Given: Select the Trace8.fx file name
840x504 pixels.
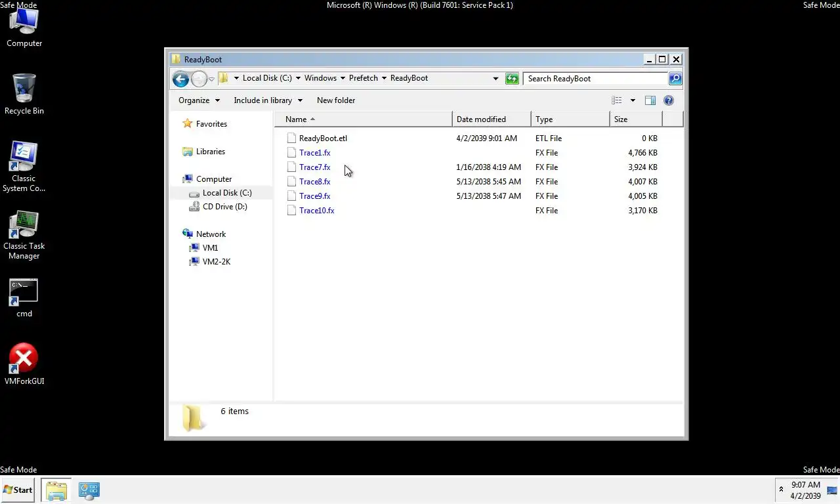Looking at the screenshot, I should [315, 182].
